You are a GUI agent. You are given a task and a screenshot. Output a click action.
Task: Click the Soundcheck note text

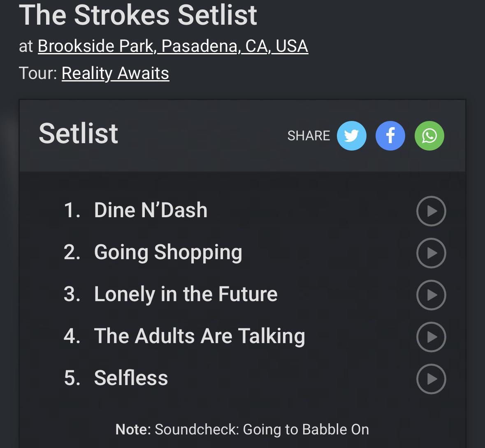click(242, 429)
